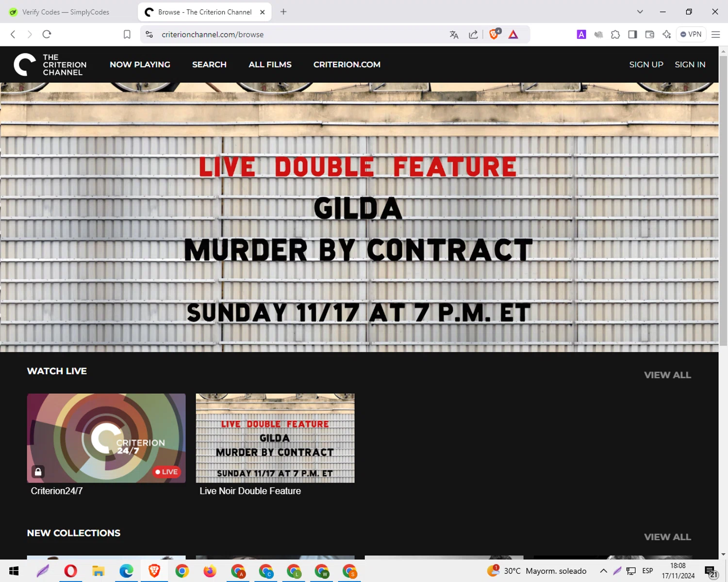Click the feather quill taskbar icon
The width and height of the screenshot is (728, 582).
43,571
